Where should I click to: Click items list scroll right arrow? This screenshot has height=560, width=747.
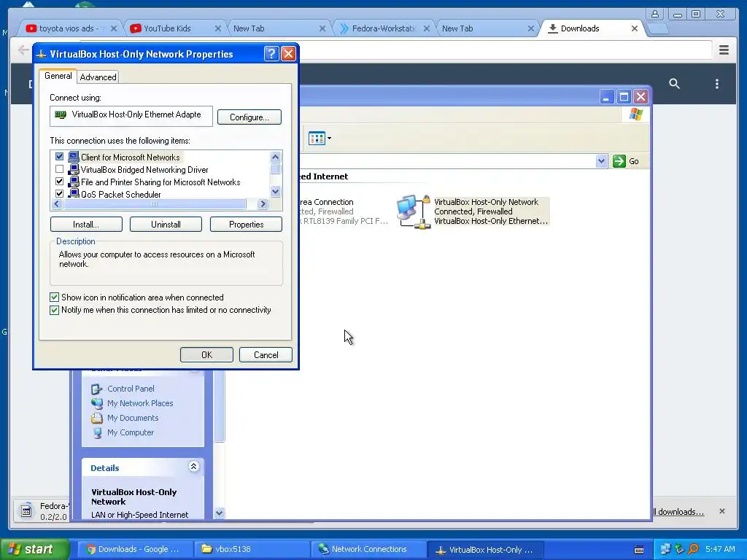pos(263,204)
